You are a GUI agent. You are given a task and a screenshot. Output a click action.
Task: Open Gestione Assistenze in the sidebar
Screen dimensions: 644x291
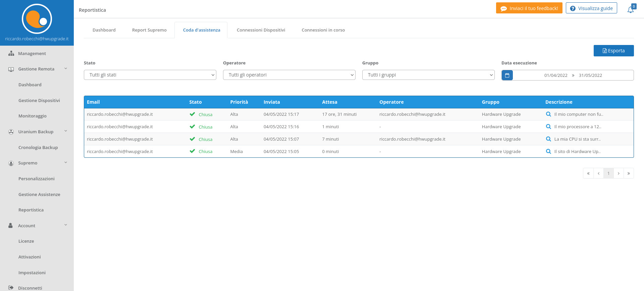pos(39,194)
